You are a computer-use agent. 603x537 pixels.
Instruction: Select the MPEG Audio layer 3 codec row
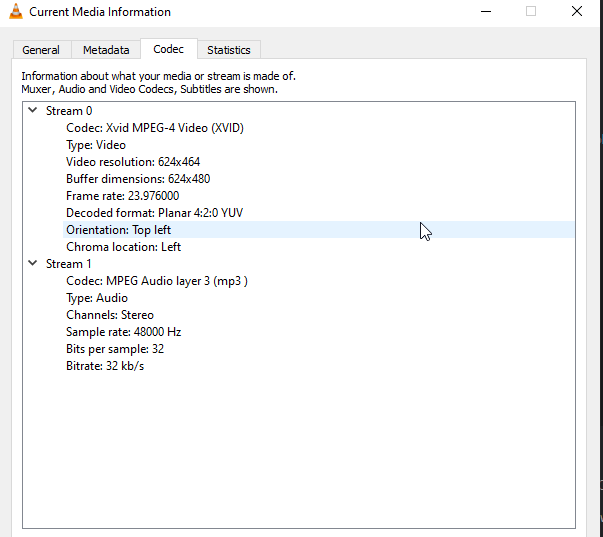pos(156,281)
